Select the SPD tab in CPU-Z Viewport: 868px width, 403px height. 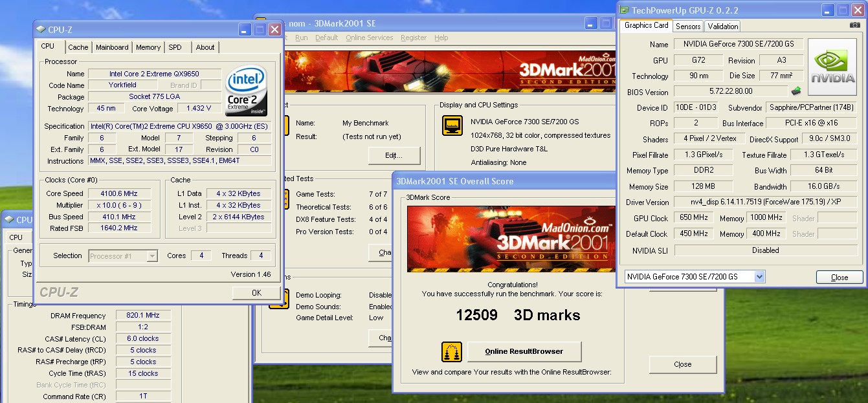pyautogui.click(x=175, y=47)
